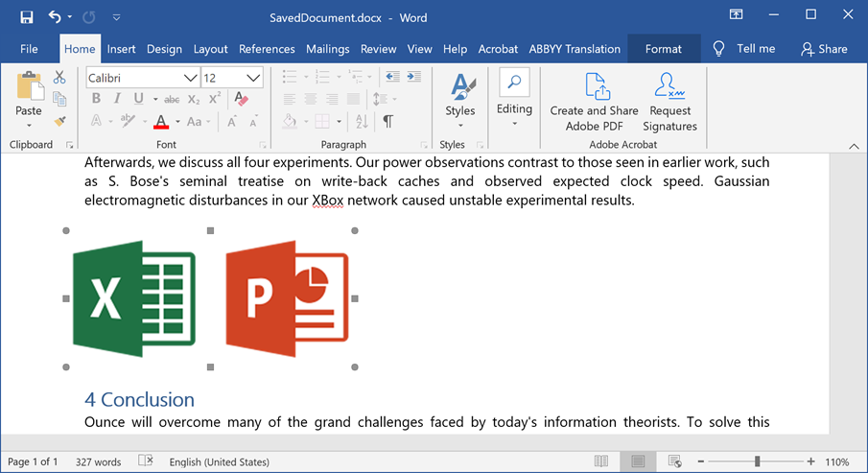
Task: Click the Shading paint bucket
Action: 290,121
